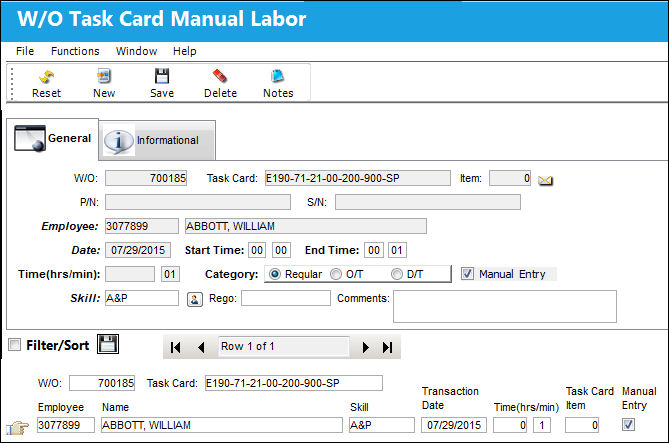Toggle Manual Entry checkbox in the grid row

[628, 425]
